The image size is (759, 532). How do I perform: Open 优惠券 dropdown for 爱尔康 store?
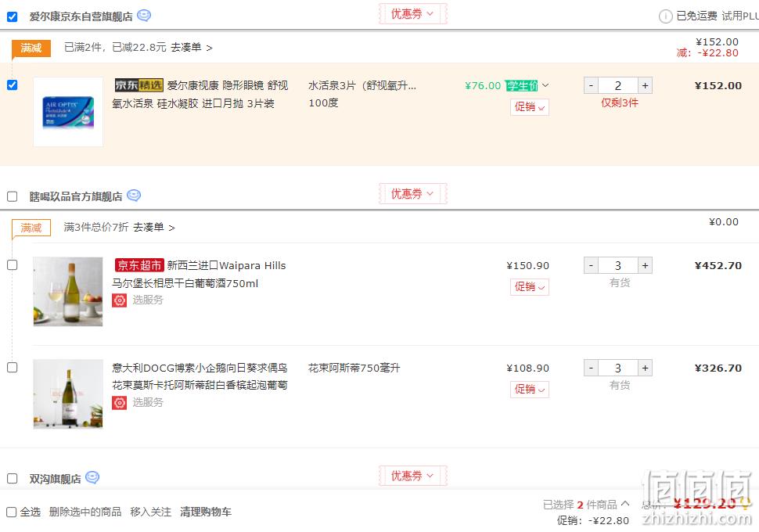[413, 14]
